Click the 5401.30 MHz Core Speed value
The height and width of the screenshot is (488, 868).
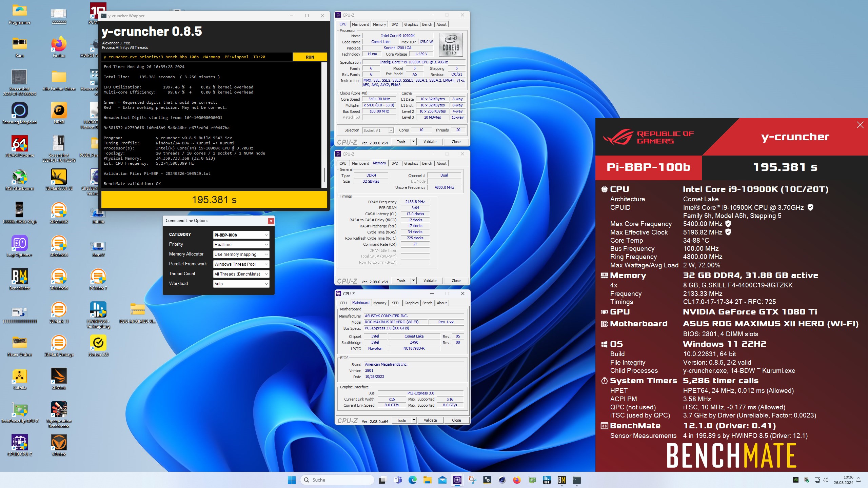379,99
